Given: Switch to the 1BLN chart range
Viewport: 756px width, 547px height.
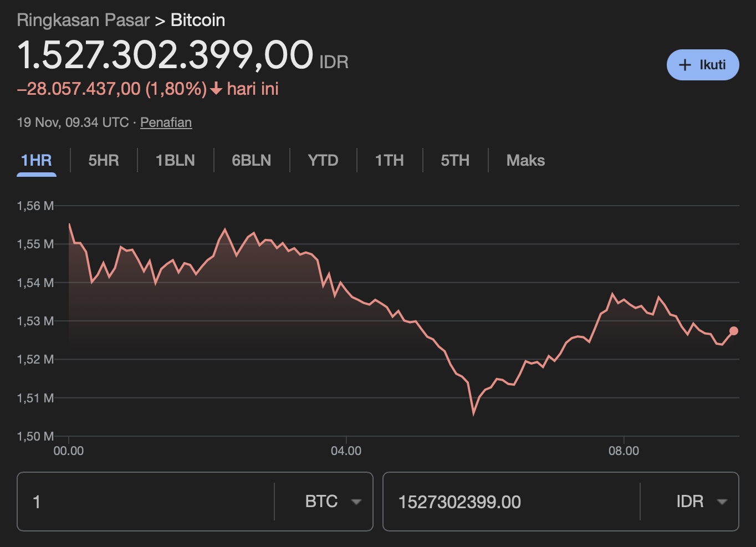Looking at the screenshot, I should tap(175, 161).
